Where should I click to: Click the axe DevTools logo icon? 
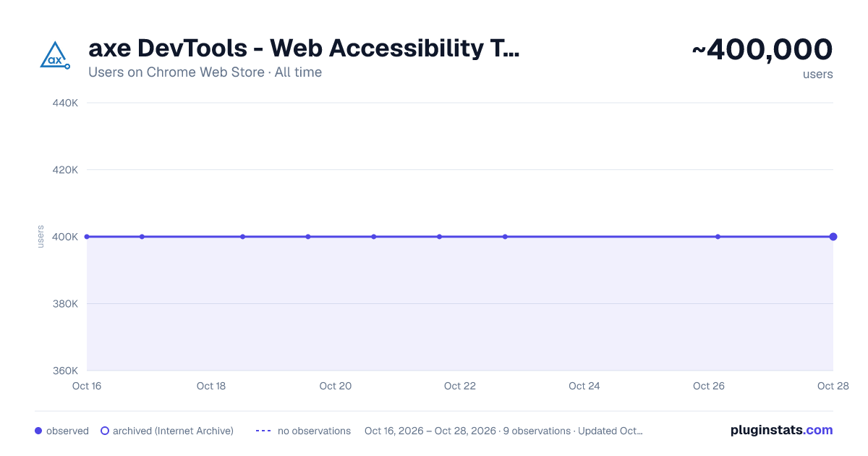click(x=55, y=55)
